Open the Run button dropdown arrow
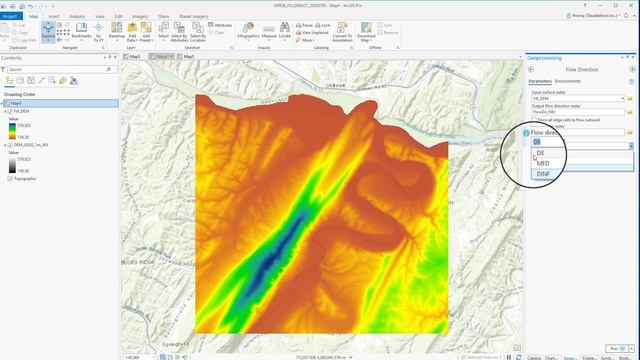 [631, 349]
